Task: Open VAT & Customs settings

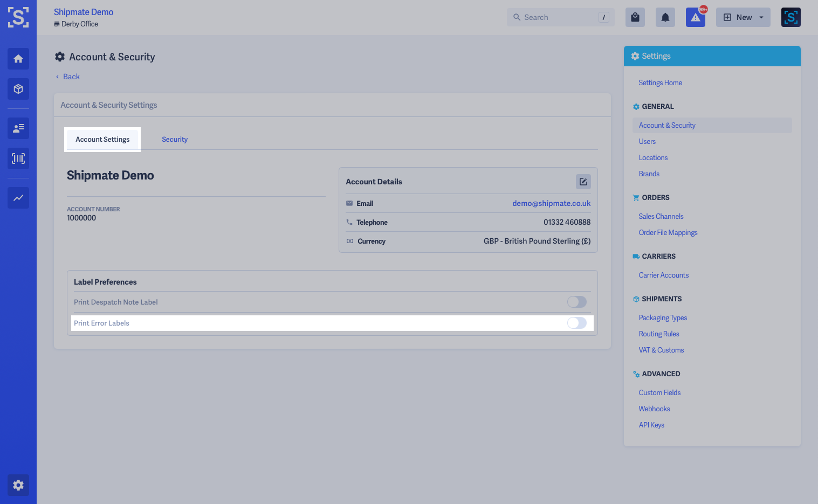Action: [661, 350]
